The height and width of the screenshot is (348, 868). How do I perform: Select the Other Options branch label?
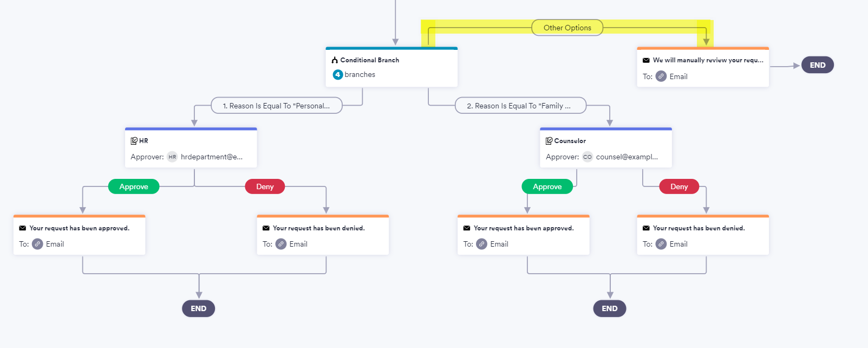point(567,28)
